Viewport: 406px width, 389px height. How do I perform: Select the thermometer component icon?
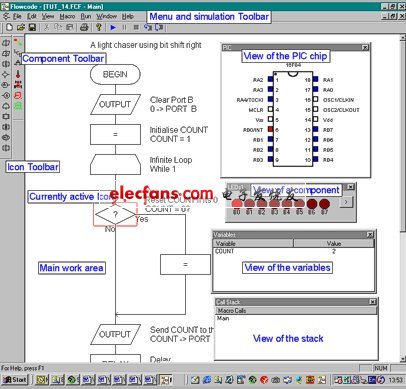(x=18, y=74)
